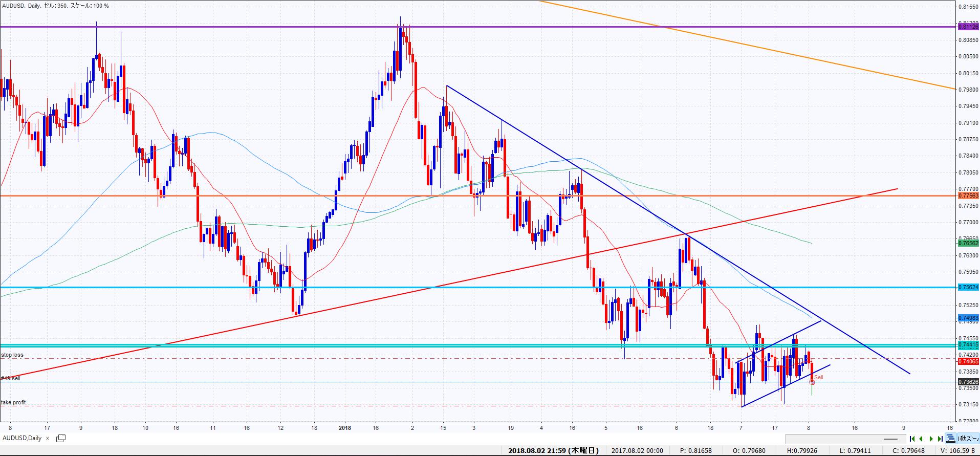Click the cyan 0.74415 price level tag
Screen dimensions: 980x456
[x=968, y=345]
